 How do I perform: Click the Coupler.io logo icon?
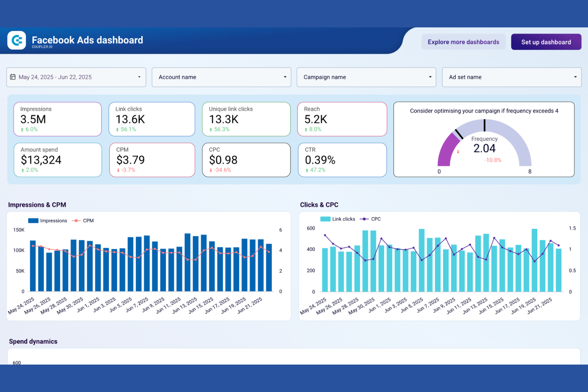coord(17,40)
